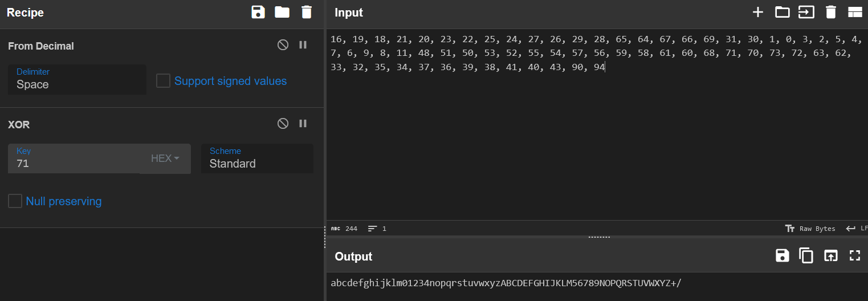
Task: Pause at XOR operation breakpoint icon
Action: click(303, 124)
